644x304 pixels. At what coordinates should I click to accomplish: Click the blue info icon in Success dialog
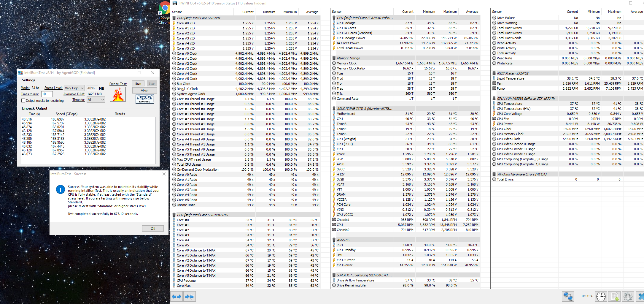[x=61, y=189]
